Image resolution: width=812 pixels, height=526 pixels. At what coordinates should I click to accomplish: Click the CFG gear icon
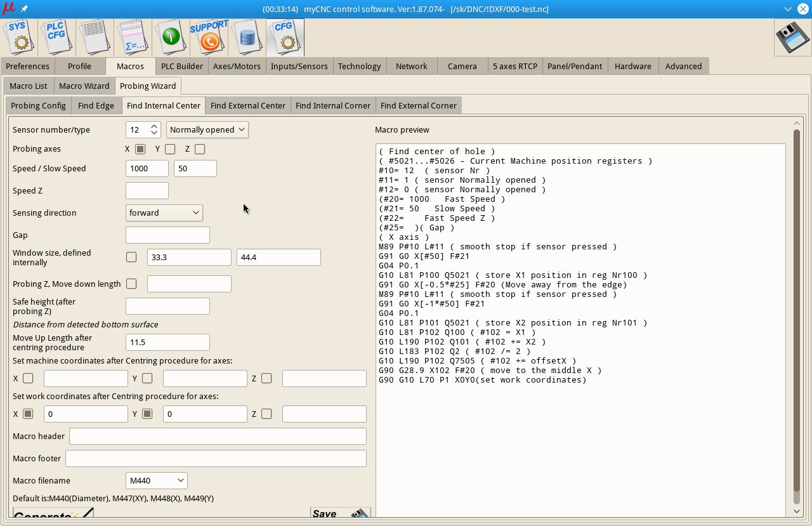(x=285, y=37)
